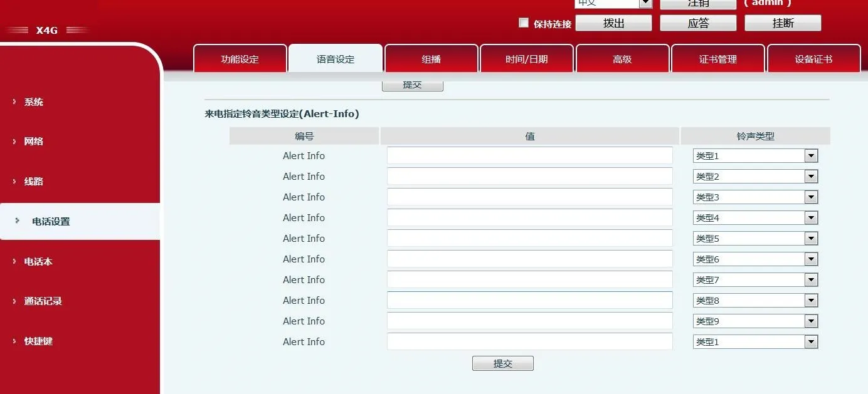
Task: Expand the 类型8 ring type dropdown
Action: (x=812, y=300)
